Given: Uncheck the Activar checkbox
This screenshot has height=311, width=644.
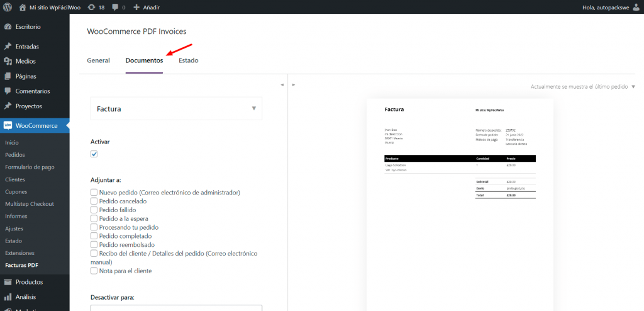Looking at the screenshot, I should pos(94,154).
